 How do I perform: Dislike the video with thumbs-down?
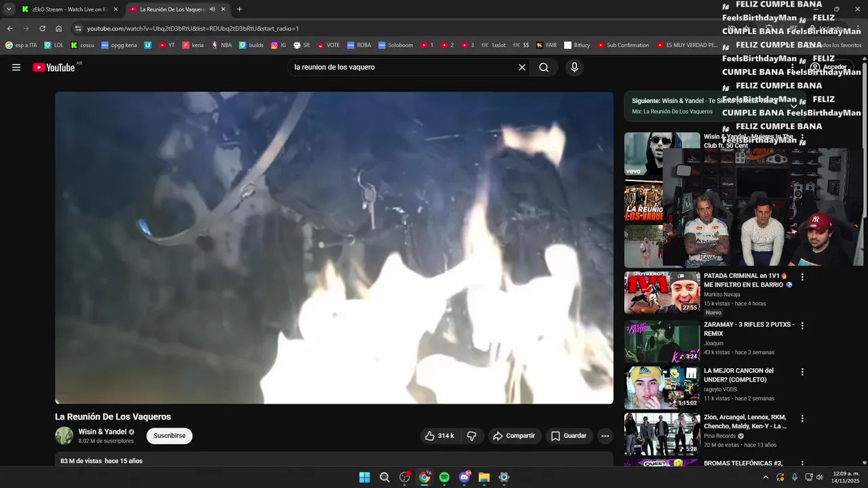(472, 436)
